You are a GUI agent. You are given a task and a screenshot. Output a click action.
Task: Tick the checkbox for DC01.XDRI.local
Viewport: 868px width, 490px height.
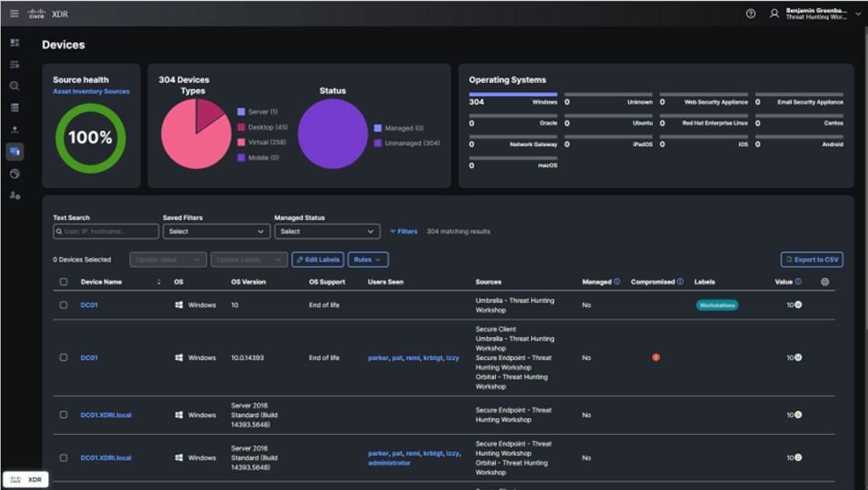tap(64, 414)
